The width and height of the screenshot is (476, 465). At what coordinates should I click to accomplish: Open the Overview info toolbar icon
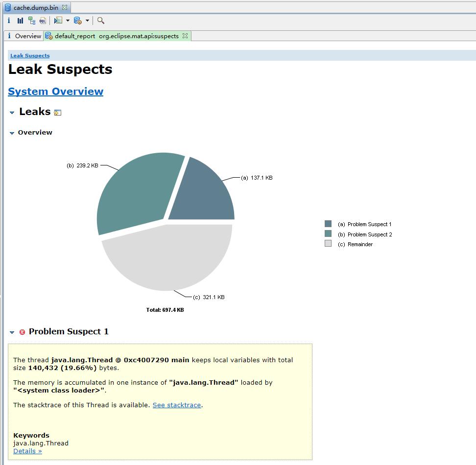pos(9,21)
